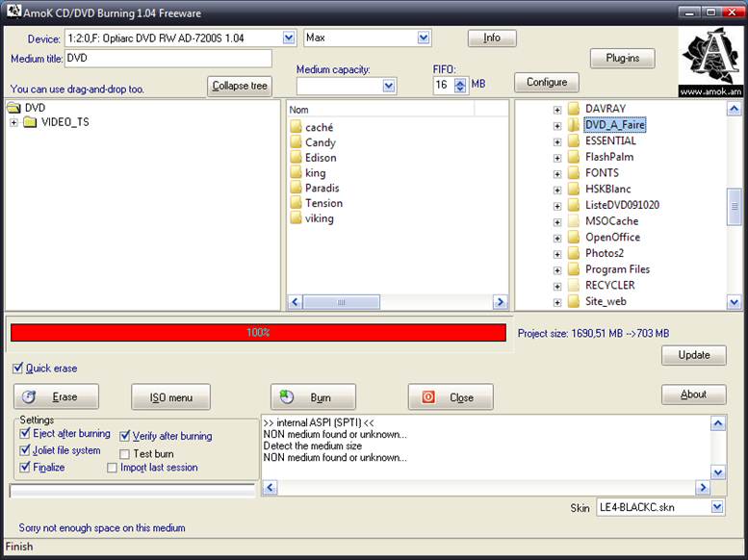
Task: Click the Program Files folder icon
Action: (574, 269)
